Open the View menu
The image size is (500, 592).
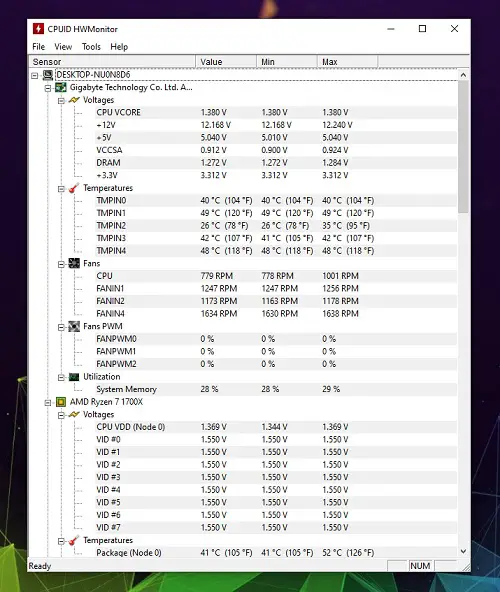tap(63, 47)
